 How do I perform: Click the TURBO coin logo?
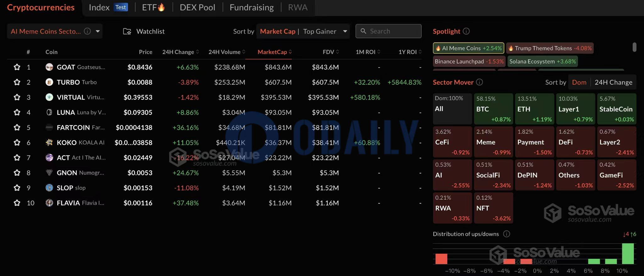coord(49,82)
